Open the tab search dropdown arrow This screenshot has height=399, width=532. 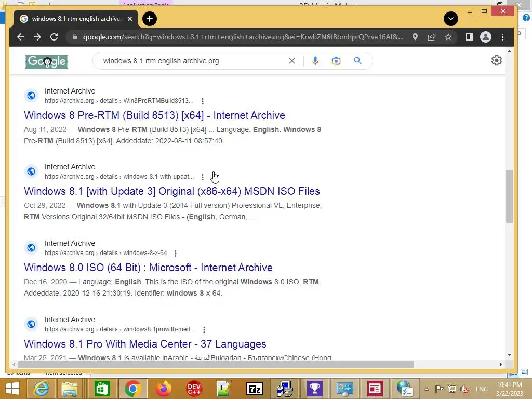coord(451,19)
